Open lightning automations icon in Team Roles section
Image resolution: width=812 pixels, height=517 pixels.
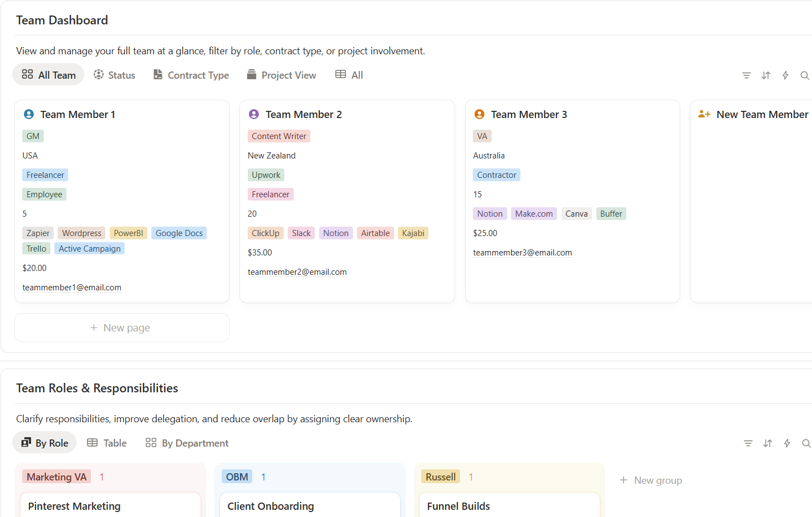click(x=787, y=443)
